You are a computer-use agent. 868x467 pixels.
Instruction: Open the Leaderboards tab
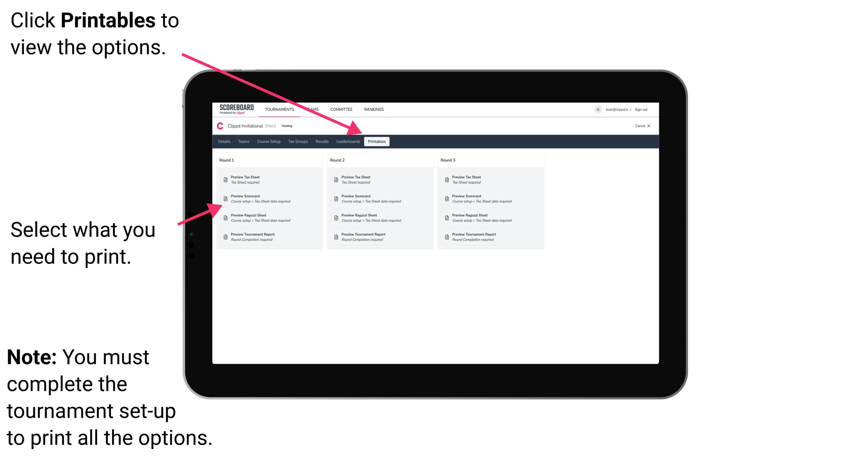(x=348, y=141)
